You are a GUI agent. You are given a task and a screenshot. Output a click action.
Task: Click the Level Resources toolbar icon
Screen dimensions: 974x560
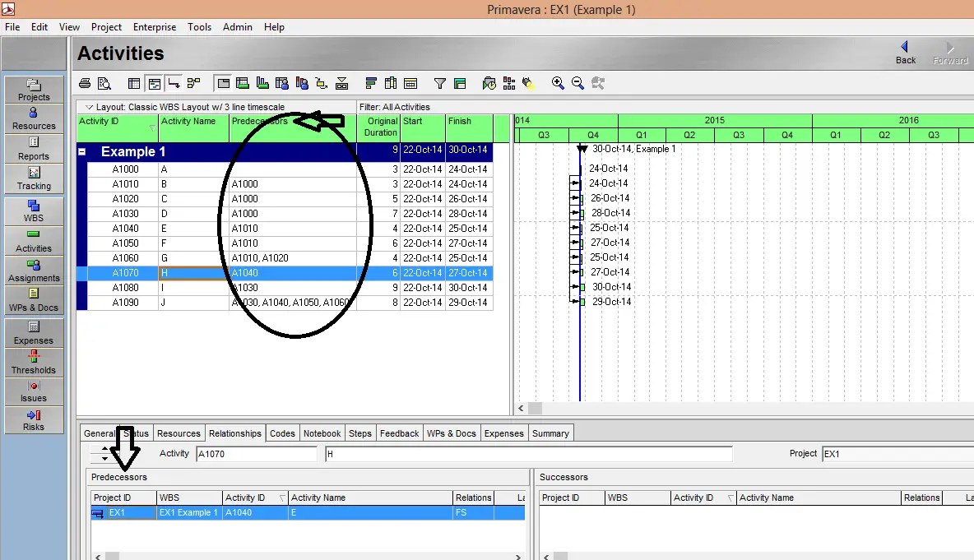[509, 83]
